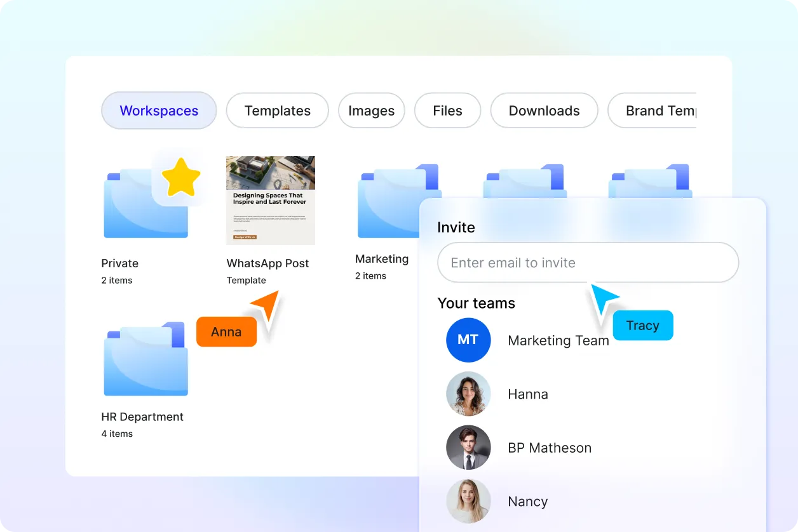
Task: Click the Private folder name
Action: tap(119, 263)
